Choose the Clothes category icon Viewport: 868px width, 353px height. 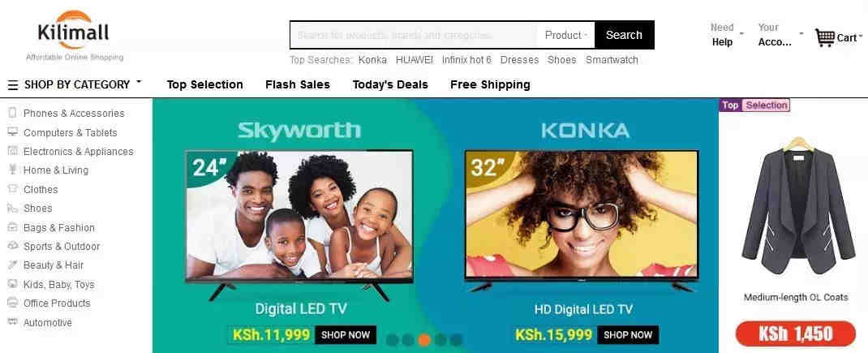pos(13,189)
